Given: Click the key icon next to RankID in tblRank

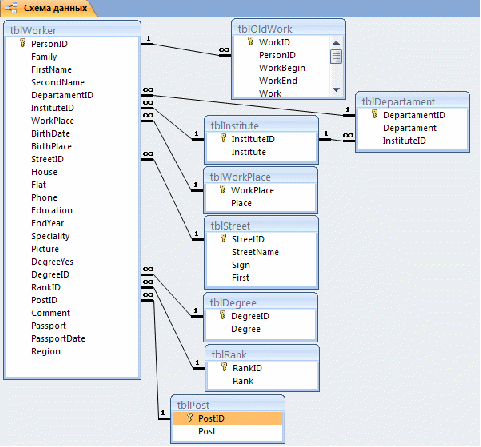Looking at the screenshot, I should (x=224, y=367).
